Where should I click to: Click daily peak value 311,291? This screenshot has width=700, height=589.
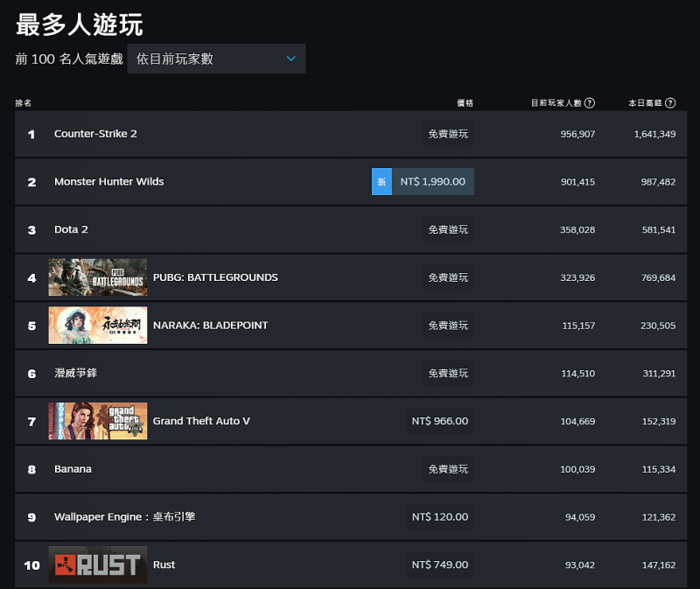[659, 374]
